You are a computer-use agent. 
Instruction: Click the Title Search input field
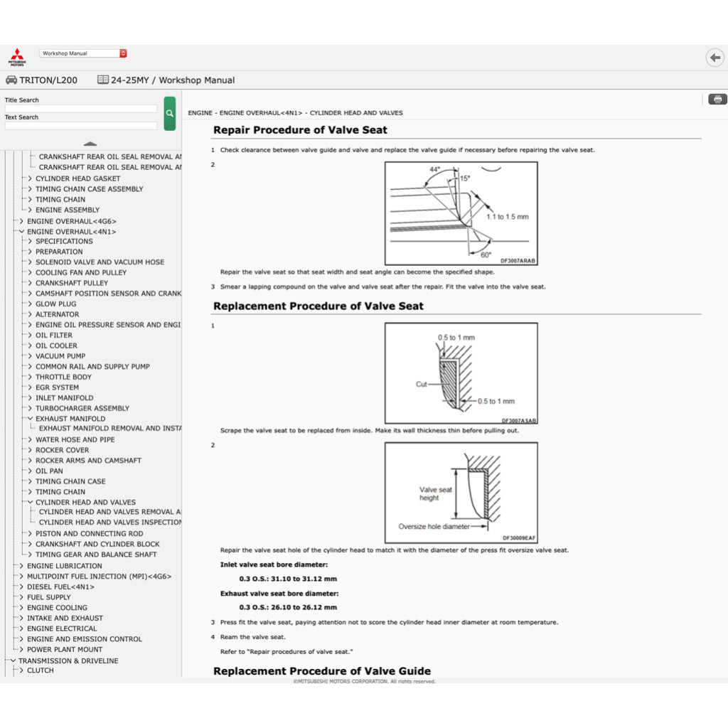80,109
